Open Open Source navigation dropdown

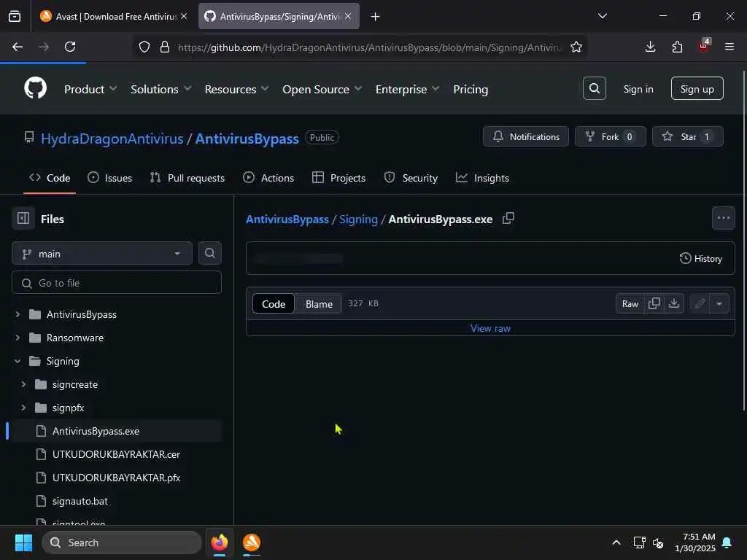[x=322, y=89]
